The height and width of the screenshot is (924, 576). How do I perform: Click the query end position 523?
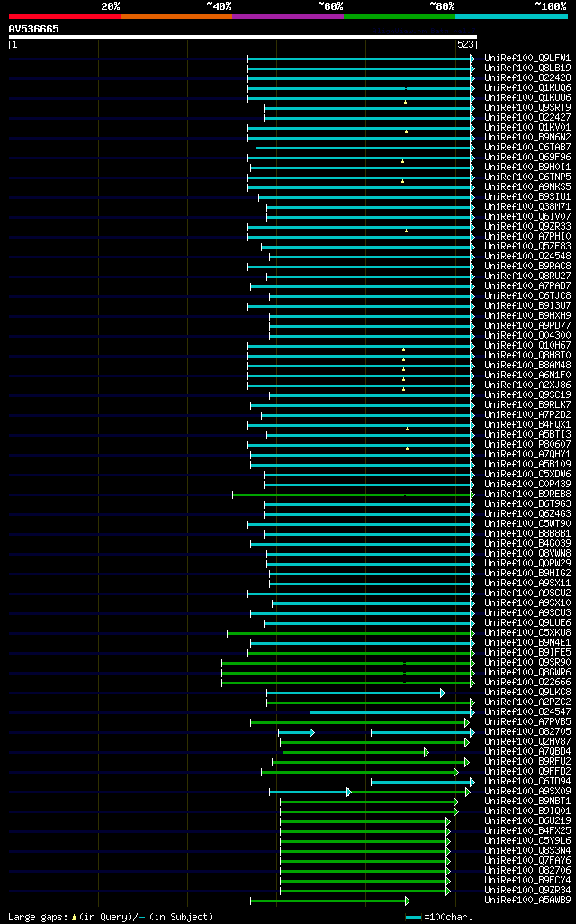tap(465, 45)
